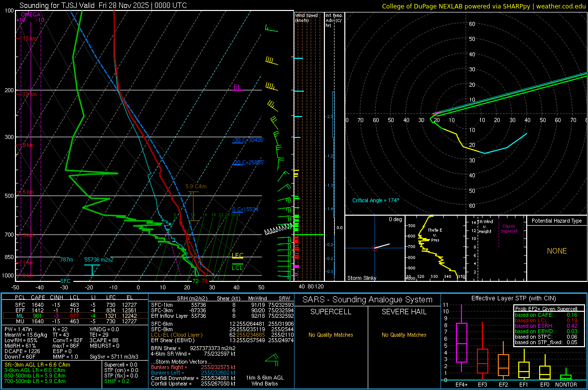This screenshot has height=390, width=588.
Task: Click the Potential Hazard Type header
Action: (x=557, y=221)
